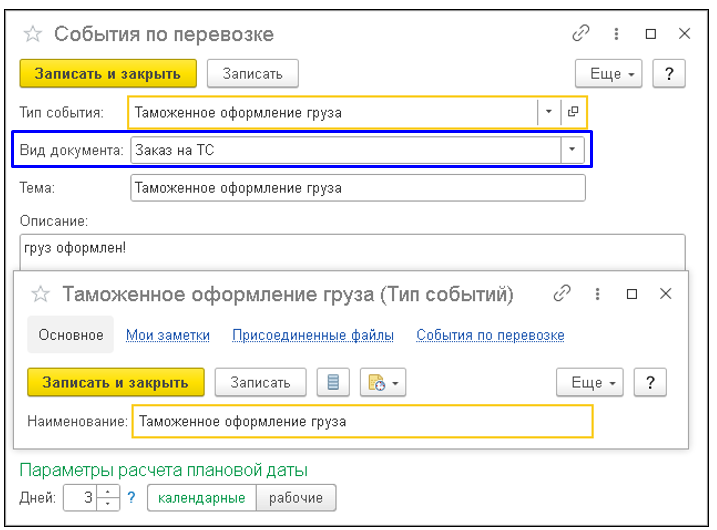717x530 pixels.
Task: Open help with ? button in События по перевозке
Action: [x=669, y=74]
